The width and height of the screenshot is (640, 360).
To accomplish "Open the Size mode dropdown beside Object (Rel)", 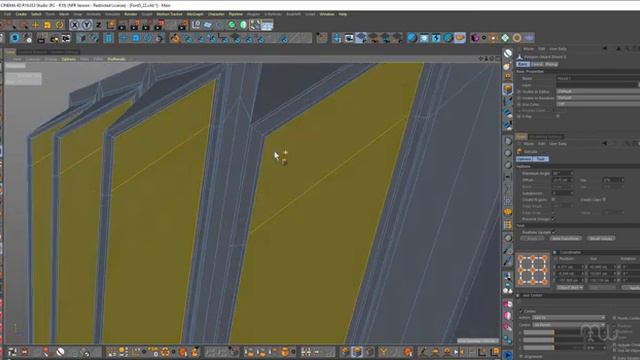I will click(x=602, y=288).
